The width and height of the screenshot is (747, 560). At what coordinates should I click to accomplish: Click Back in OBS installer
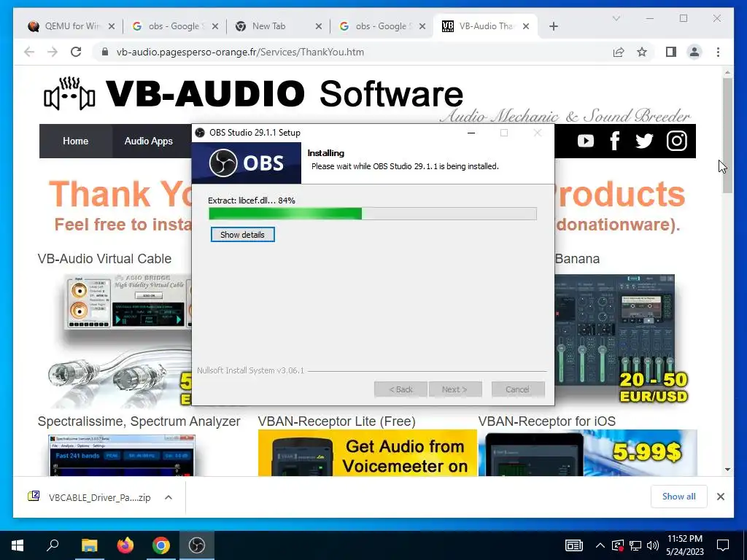[401, 389]
